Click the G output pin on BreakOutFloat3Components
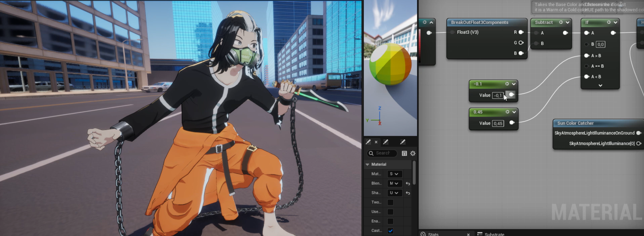 click(x=521, y=43)
